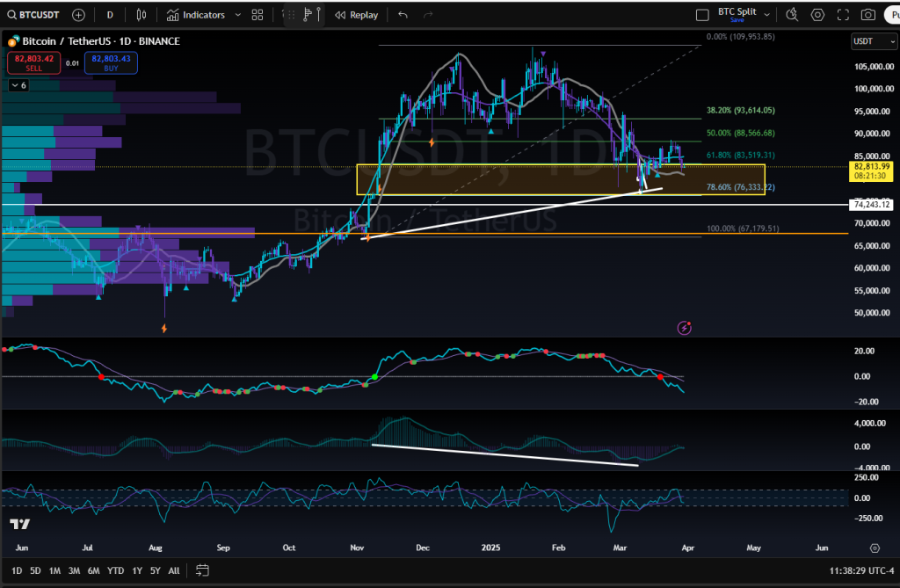Select the 1Y date range
Viewport: 900px width, 588px height.
(x=136, y=570)
